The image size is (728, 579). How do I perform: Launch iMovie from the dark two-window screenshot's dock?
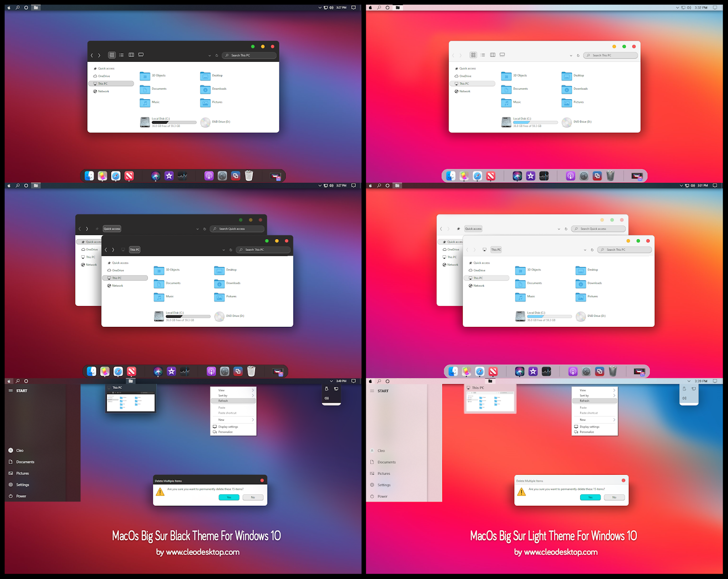(x=172, y=371)
